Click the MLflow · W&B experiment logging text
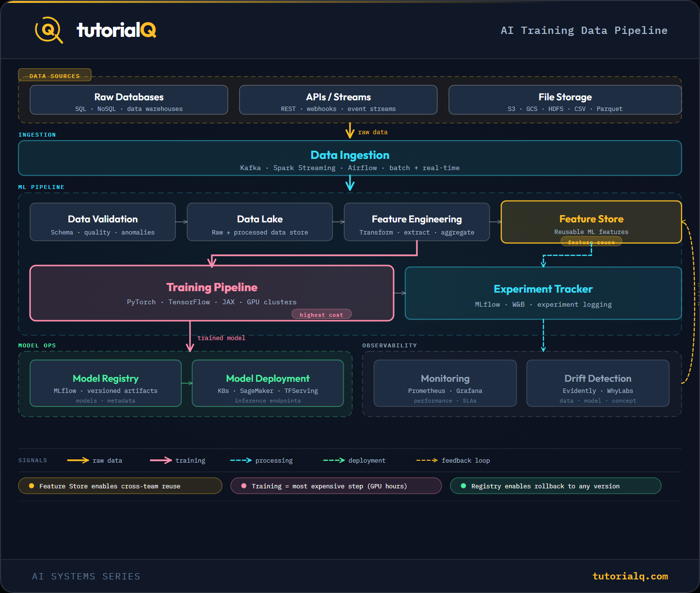 pyautogui.click(x=543, y=304)
